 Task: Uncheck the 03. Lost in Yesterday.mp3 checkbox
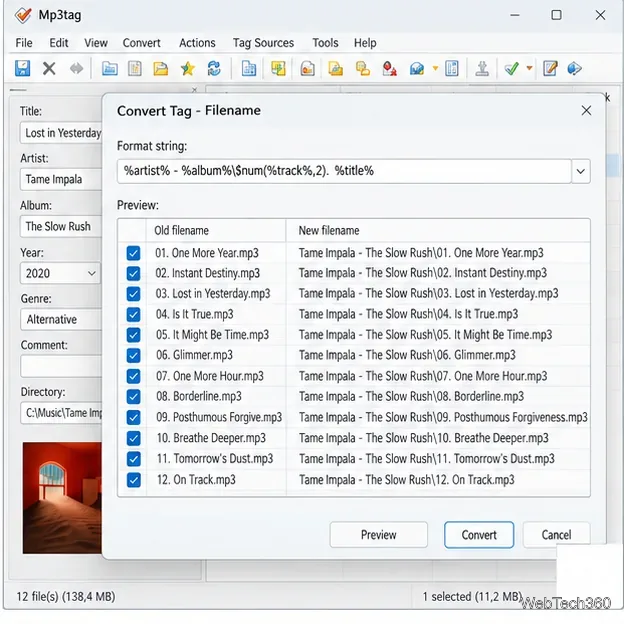coord(133,294)
